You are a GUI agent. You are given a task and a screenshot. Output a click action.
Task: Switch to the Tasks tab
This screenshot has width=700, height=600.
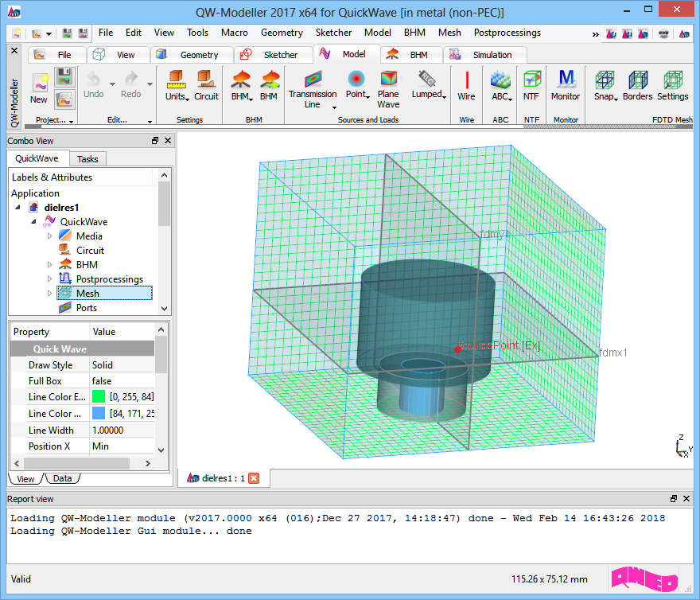pyautogui.click(x=87, y=158)
